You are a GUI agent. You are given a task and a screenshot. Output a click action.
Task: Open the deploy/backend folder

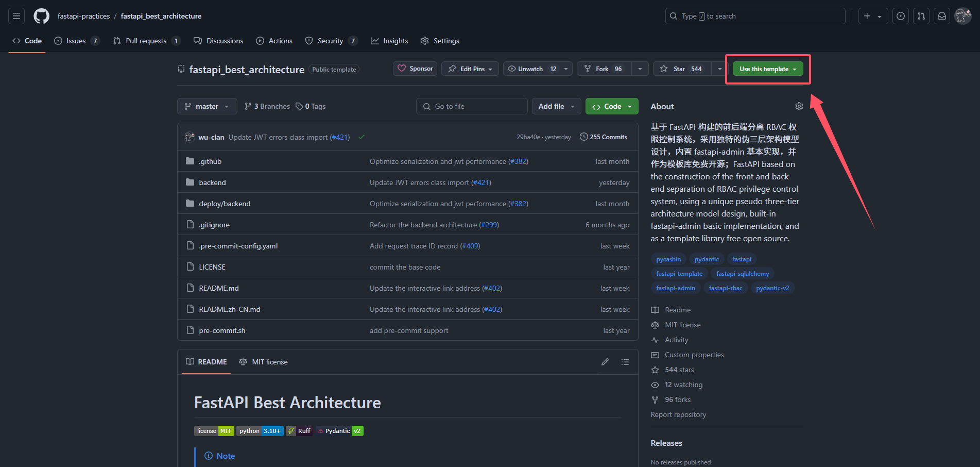pos(225,204)
